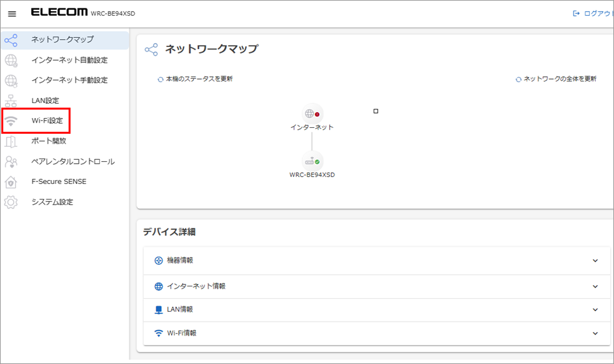This screenshot has height=364, width=614.
Task: Click the F-Secure SENSE shield icon
Action: coord(11,181)
